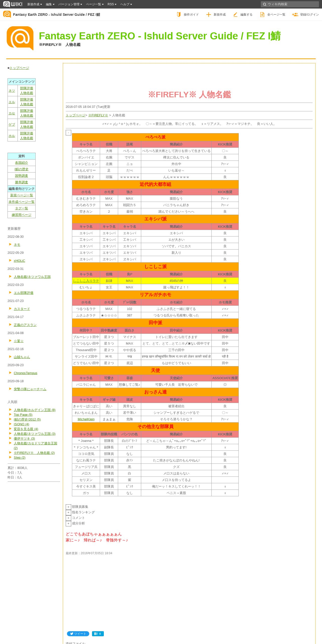Open 各国紹介 link in 資料 table
Viewport: 322px width, 644px height.
[22, 163]
